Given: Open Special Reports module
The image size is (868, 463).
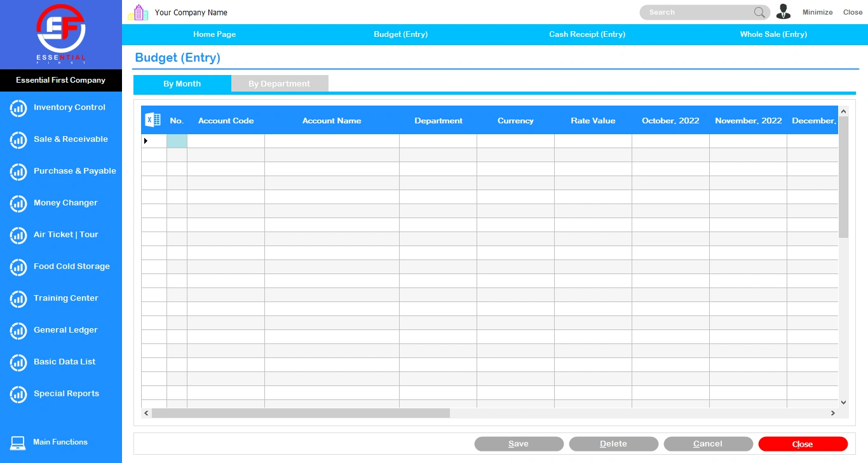Looking at the screenshot, I should 67,394.
